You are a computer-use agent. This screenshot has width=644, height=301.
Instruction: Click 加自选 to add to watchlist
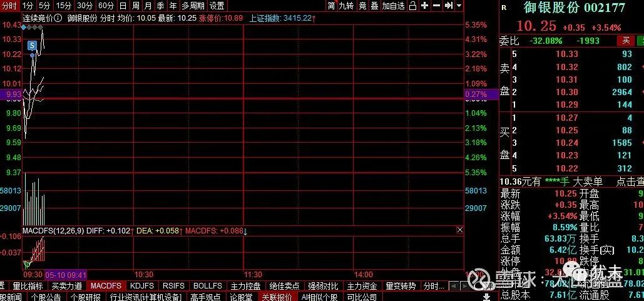point(394,6)
